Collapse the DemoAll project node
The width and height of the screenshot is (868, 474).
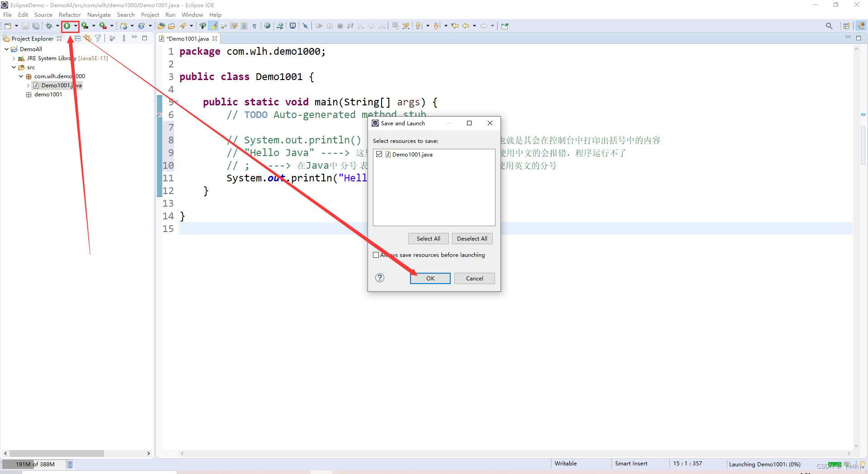(x=6, y=49)
